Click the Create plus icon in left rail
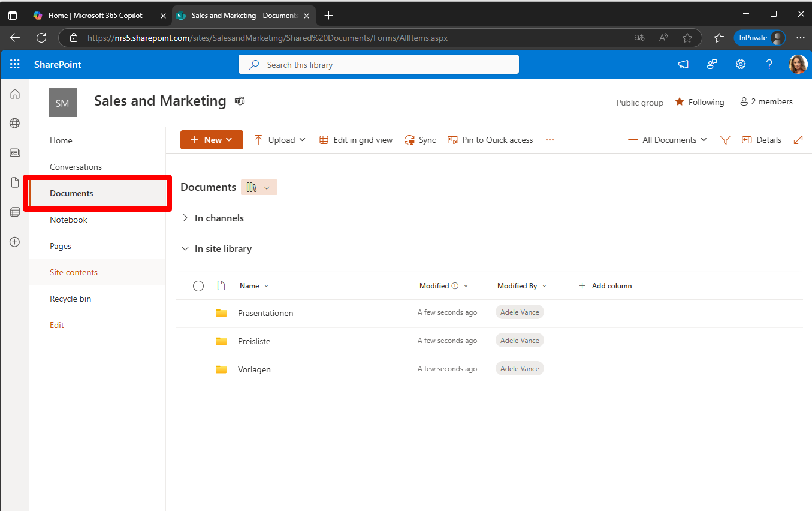This screenshot has width=812, height=511. pyautogui.click(x=15, y=242)
